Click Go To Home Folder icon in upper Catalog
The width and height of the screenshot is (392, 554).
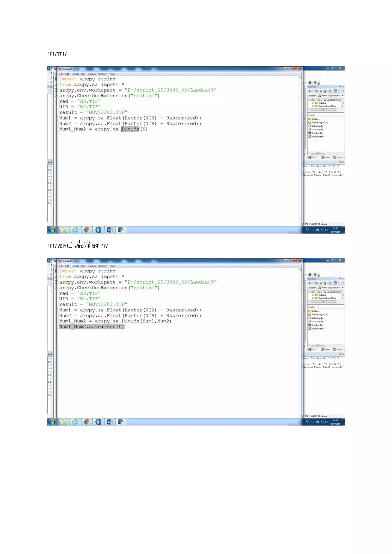click(x=325, y=91)
